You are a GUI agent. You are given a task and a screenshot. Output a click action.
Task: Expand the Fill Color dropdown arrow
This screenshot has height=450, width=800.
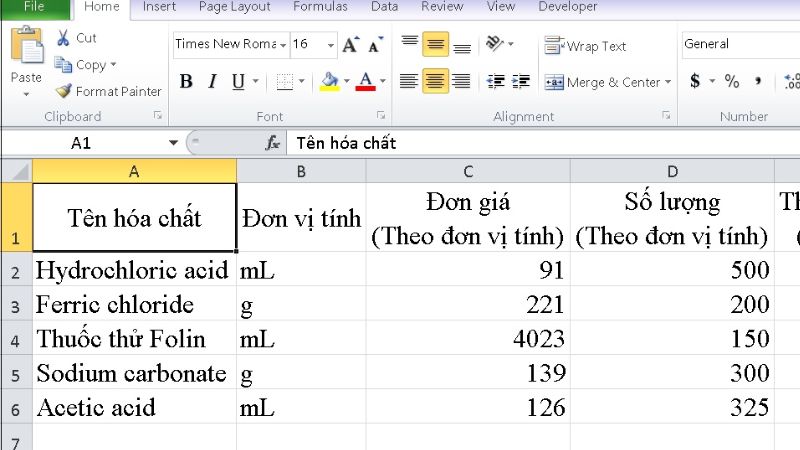(346, 81)
